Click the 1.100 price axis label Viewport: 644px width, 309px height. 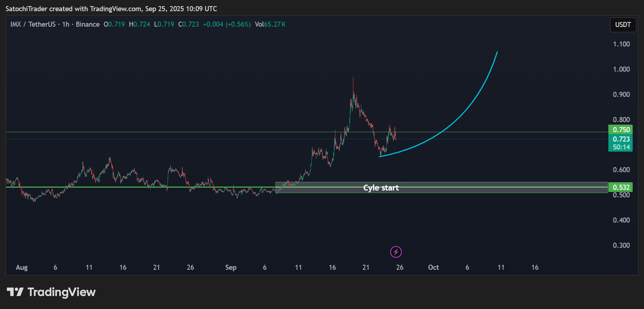(x=621, y=44)
